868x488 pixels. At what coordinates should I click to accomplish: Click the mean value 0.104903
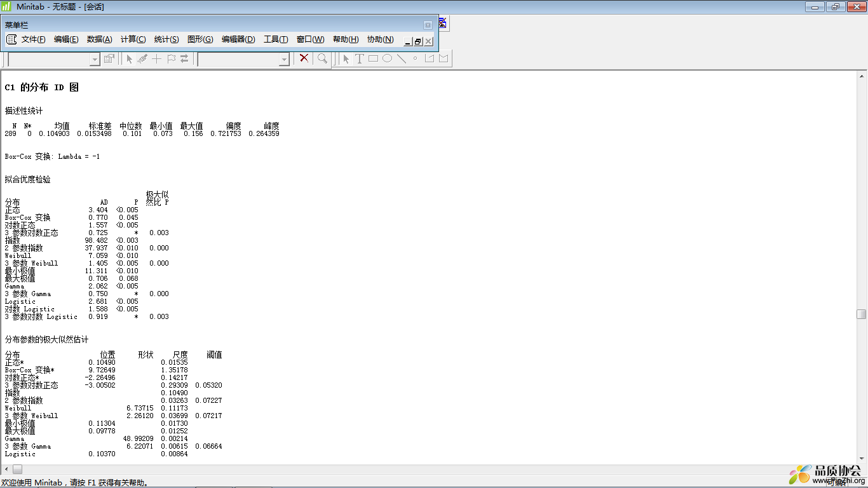(x=55, y=133)
